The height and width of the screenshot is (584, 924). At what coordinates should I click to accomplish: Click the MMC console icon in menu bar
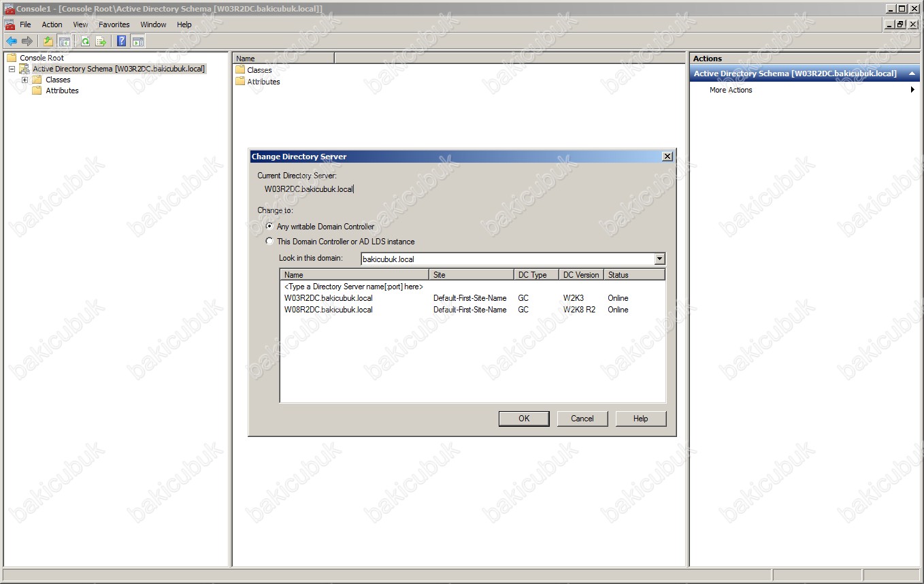coord(10,25)
